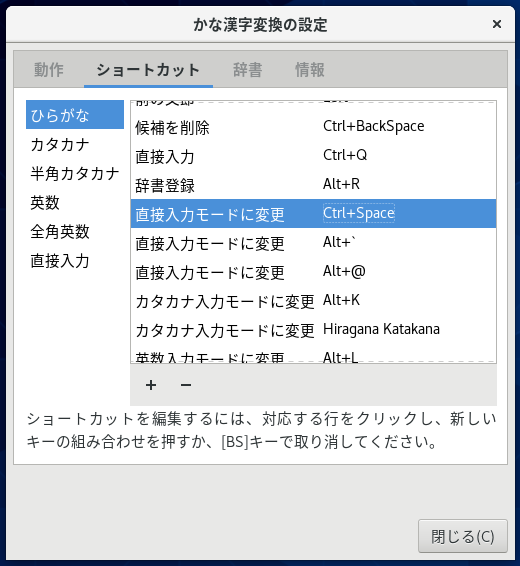Open the 辞書 tab

click(x=248, y=69)
